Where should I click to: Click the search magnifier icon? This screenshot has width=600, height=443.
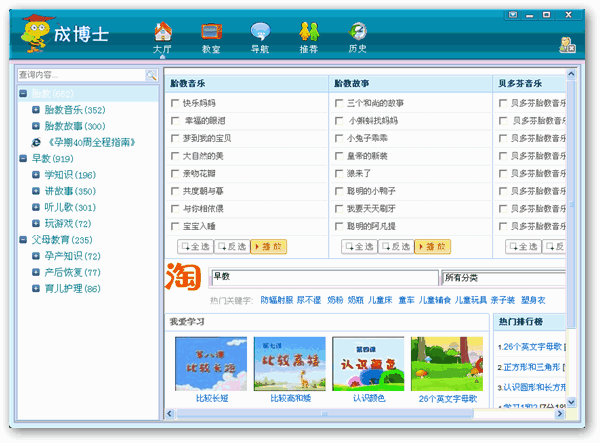[x=151, y=75]
